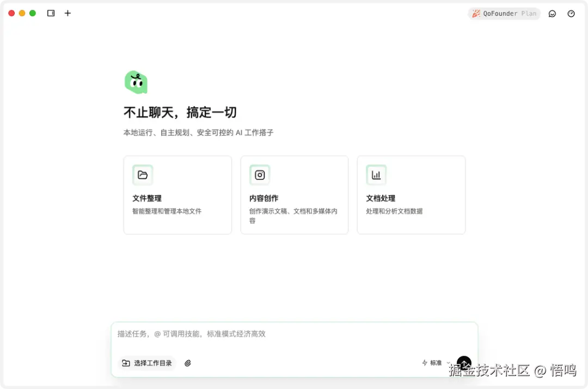Click the 不止聊天，搞定一切 headline
The height and width of the screenshot is (389, 588).
tap(180, 112)
